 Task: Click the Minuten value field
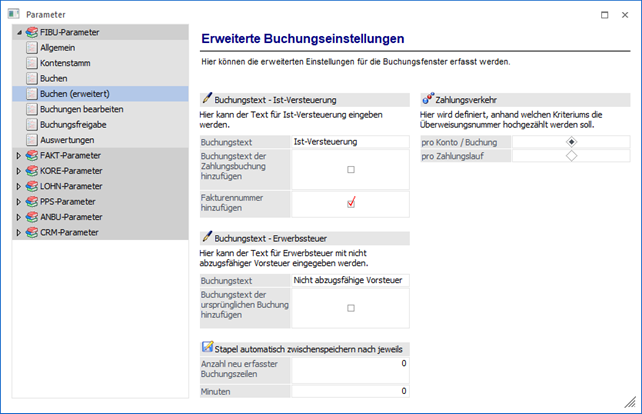[x=349, y=390]
